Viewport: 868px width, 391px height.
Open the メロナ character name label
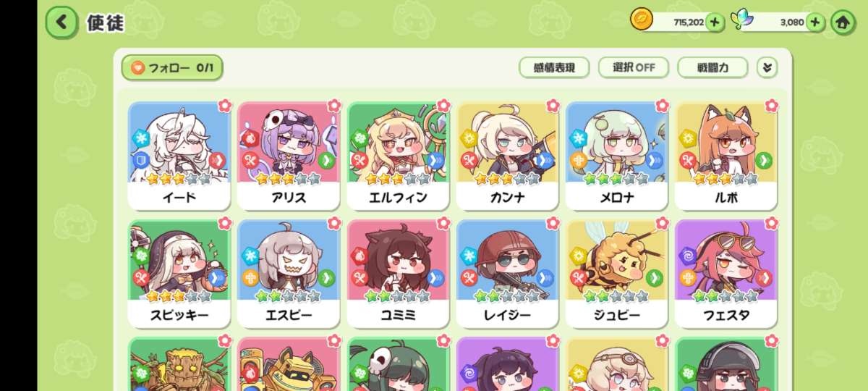616,197
